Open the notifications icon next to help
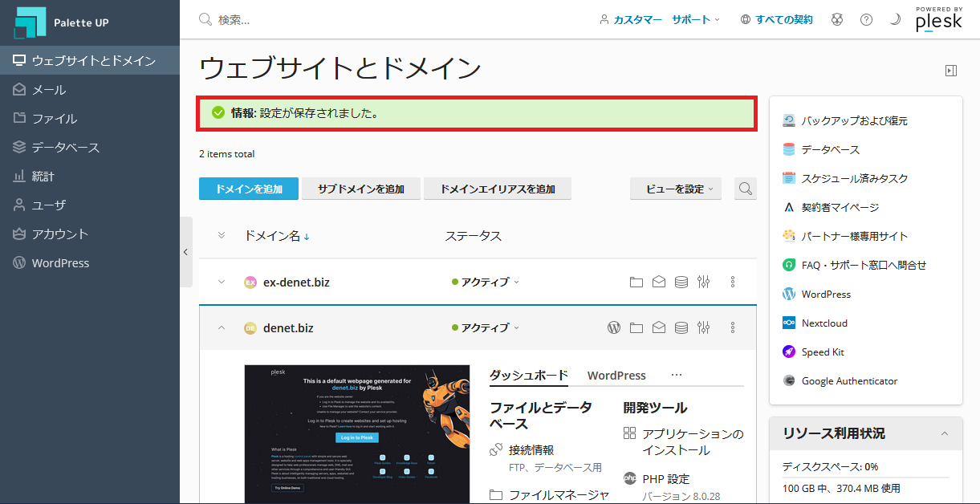 click(838, 19)
